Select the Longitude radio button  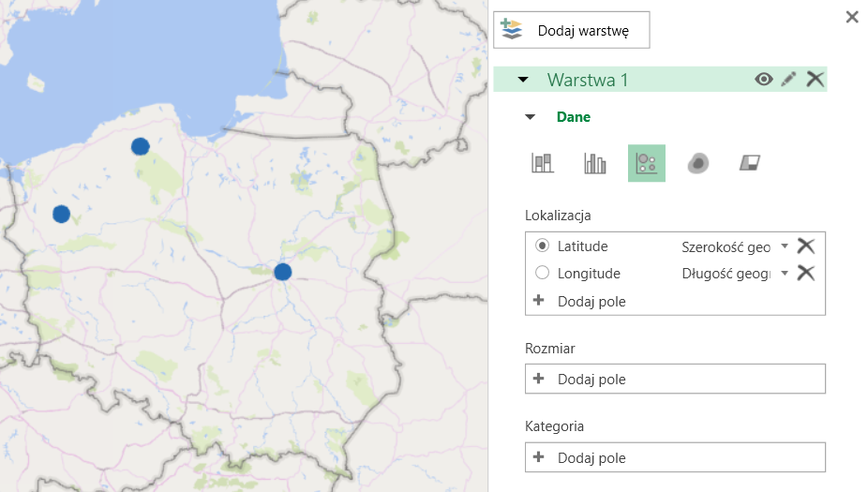(x=542, y=274)
